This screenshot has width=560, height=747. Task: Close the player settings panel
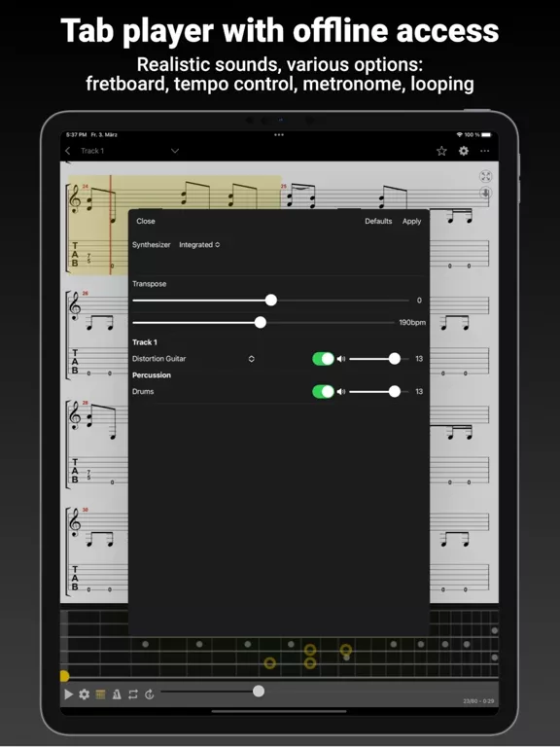click(146, 221)
